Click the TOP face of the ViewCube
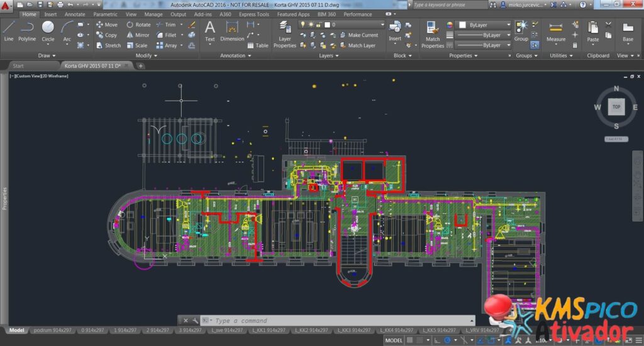Viewport: 644px width, 346px height. click(616, 107)
